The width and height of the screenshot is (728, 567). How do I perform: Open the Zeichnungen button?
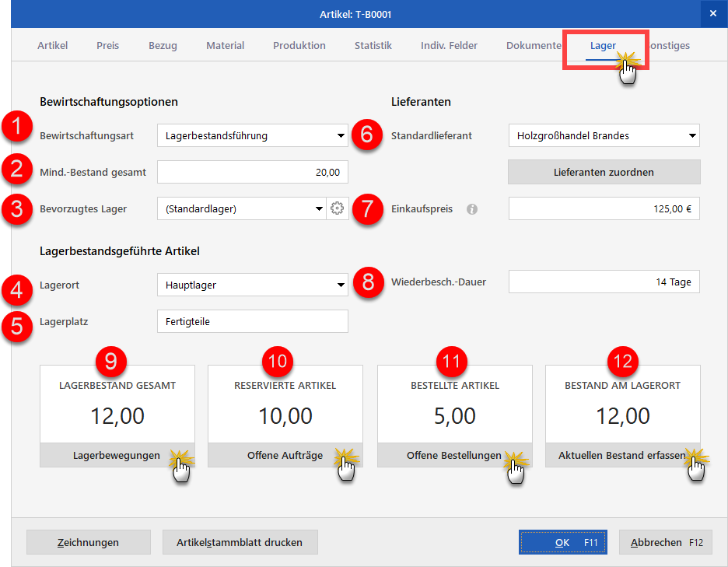coord(88,542)
